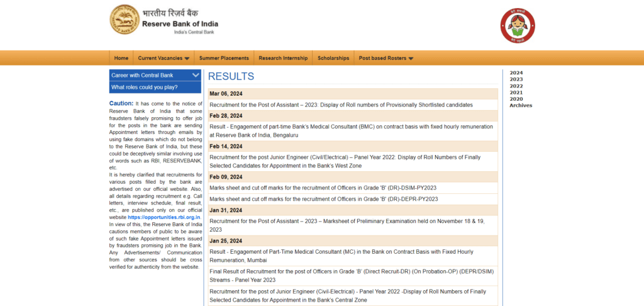Open 'What roles could you play?' panel
The width and height of the screenshot is (644, 306).
pyautogui.click(x=155, y=87)
